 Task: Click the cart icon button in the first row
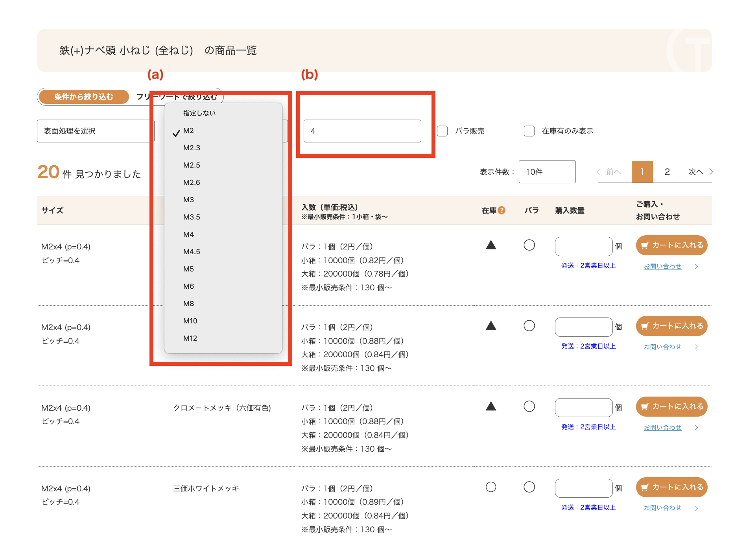point(645,245)
